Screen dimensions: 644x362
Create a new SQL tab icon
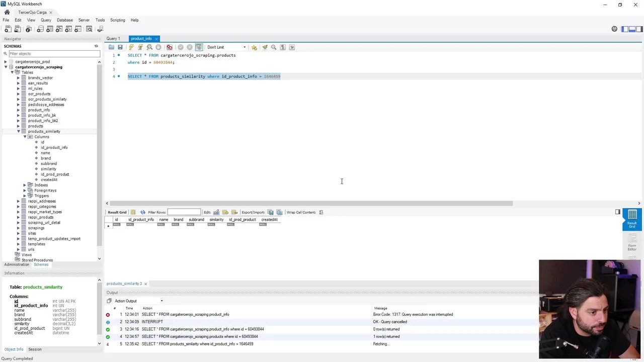pos(8,29)
